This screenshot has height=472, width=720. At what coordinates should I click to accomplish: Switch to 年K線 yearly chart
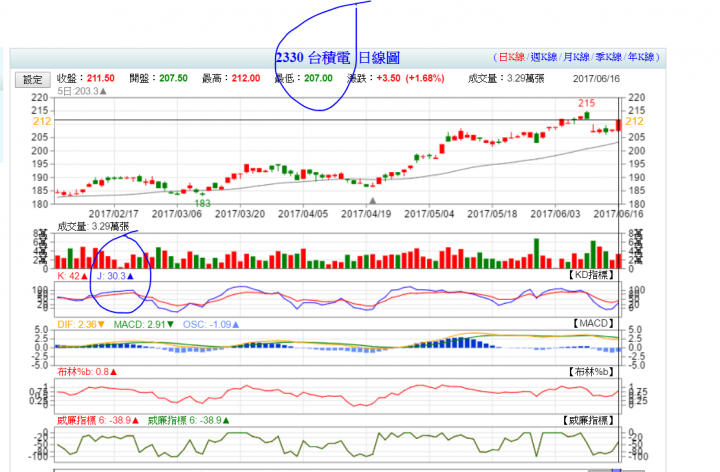click(641, 57)
